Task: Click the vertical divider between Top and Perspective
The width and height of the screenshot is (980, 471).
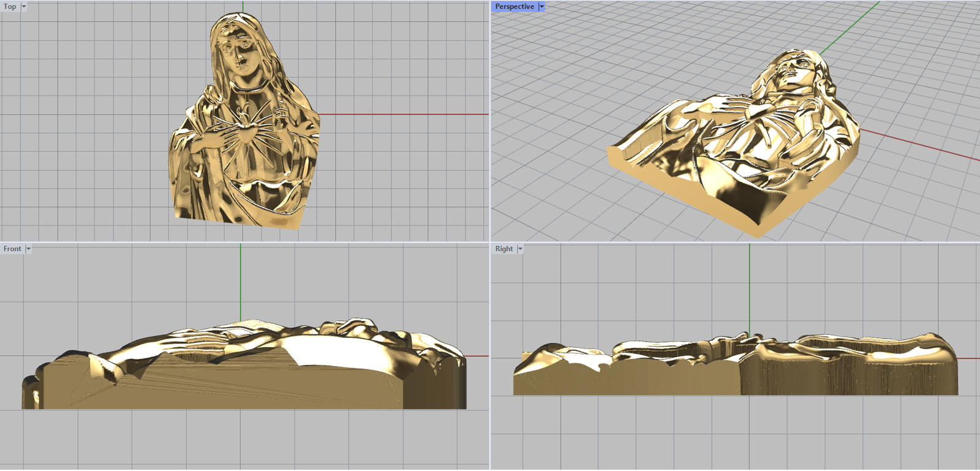Action: click(490, 122)
